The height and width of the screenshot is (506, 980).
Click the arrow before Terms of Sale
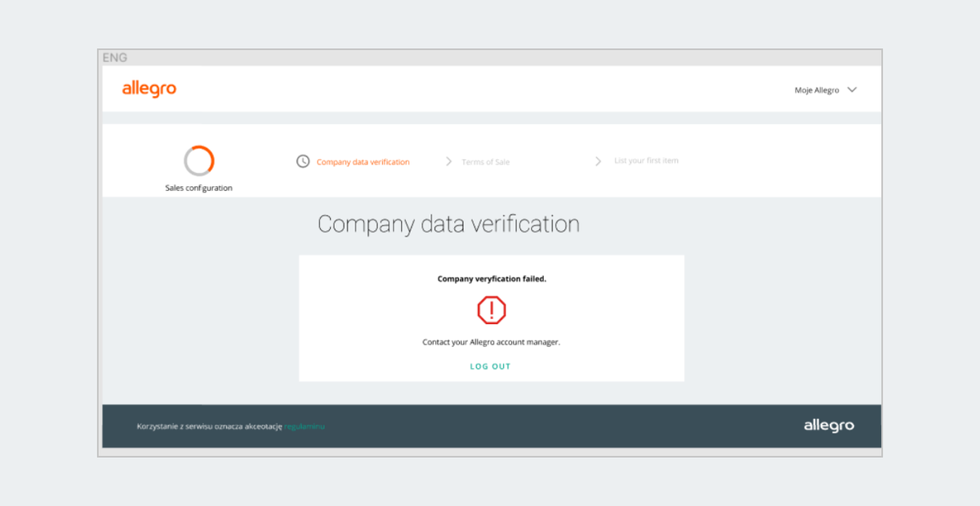click(x=448, y=162)
